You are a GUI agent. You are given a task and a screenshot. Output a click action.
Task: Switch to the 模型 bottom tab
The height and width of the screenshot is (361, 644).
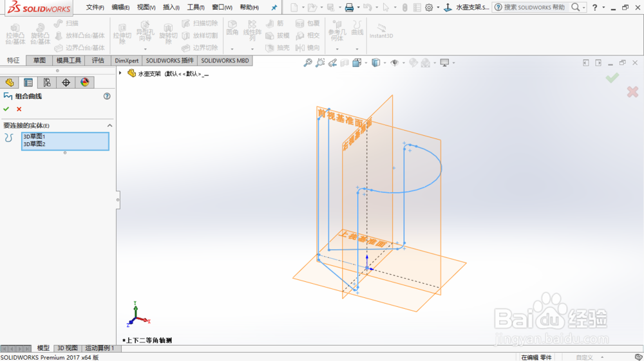(x=43, y=348)
